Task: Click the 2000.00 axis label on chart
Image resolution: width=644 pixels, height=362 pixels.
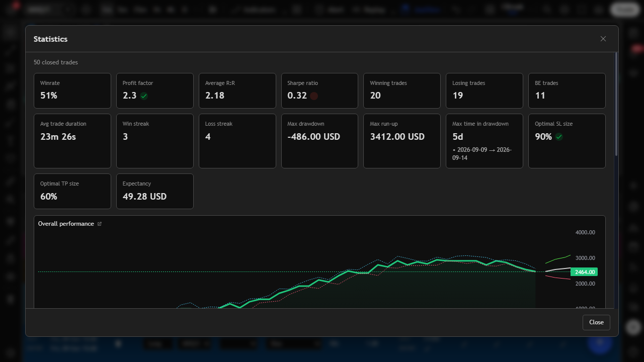Action: [x=585, y=284]
